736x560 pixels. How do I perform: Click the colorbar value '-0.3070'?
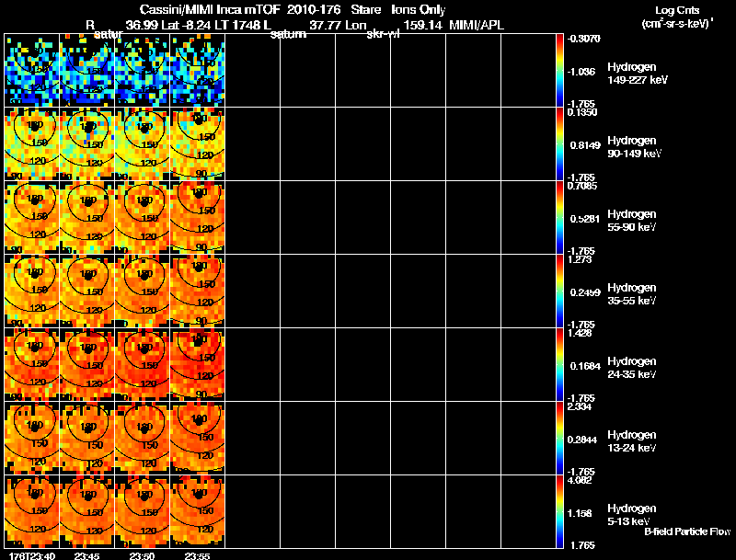coord(583,39)
